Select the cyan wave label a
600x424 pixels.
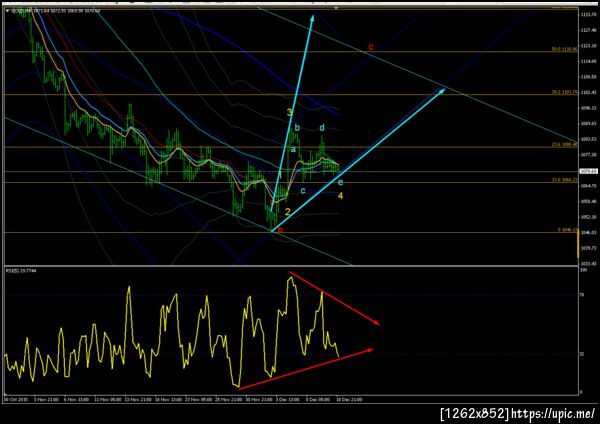click(293, 149)
